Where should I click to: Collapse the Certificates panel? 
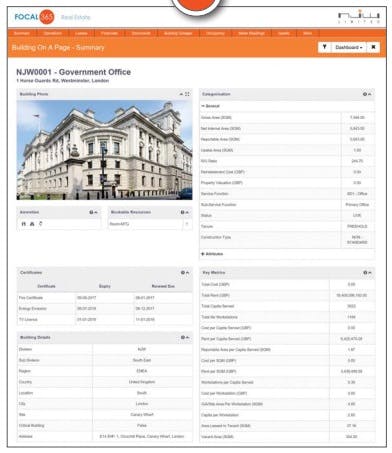(x=187, y=273)
